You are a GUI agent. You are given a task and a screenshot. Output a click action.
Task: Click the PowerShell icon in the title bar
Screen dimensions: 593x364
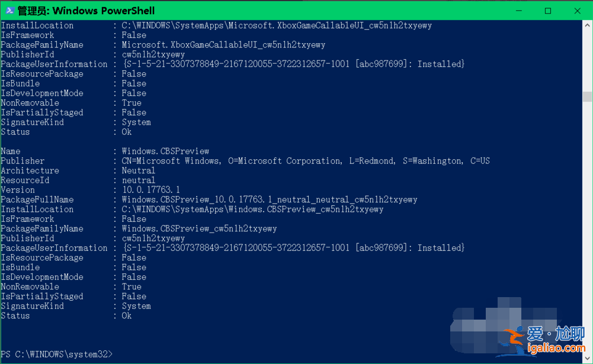tap(9, 11)
